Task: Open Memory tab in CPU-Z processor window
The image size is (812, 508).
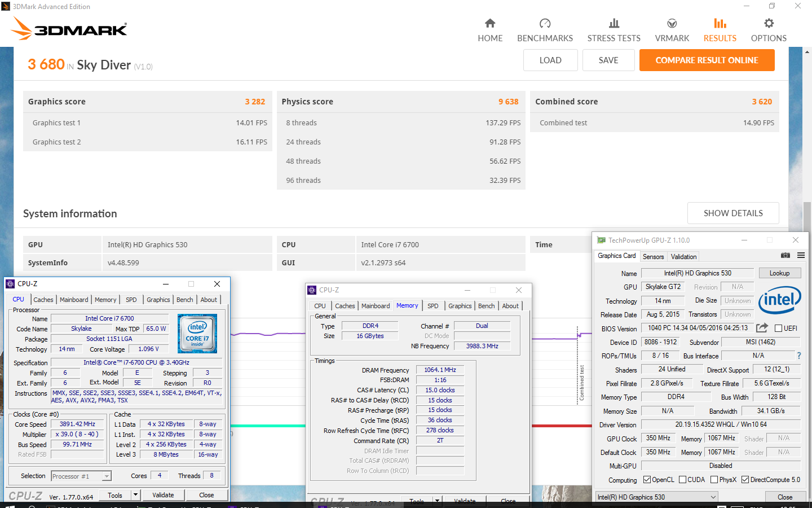Action: [105, 300]
